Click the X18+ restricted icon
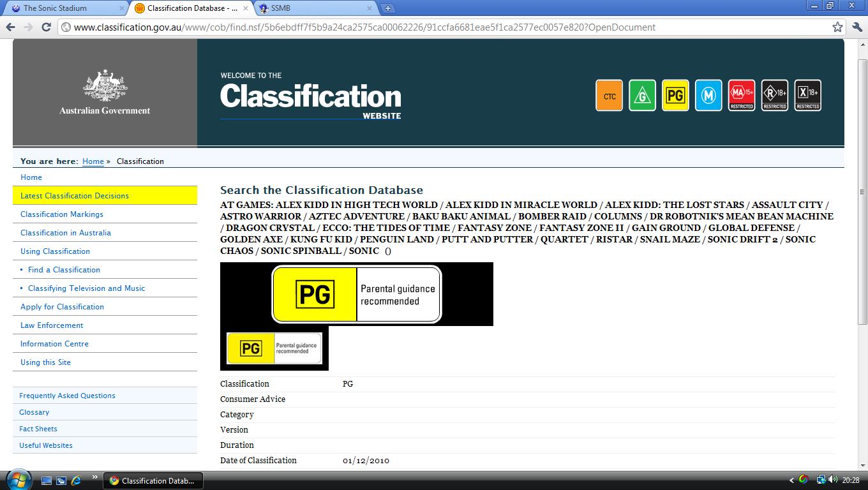868x490 pixels. pyautogui.click(x=808, y=95)
